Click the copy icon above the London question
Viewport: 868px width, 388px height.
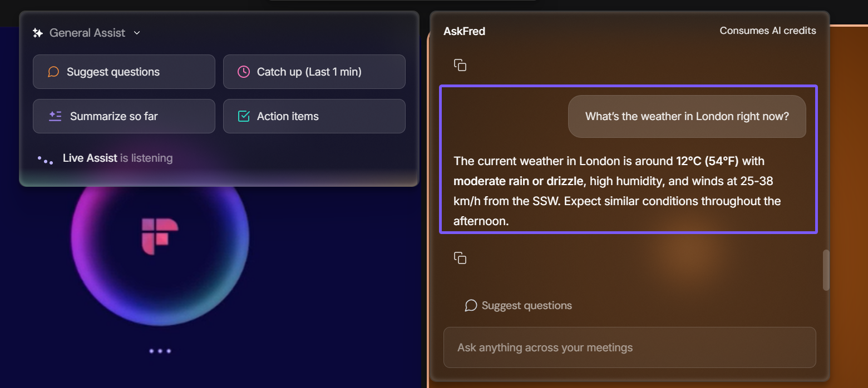[460, 65]
